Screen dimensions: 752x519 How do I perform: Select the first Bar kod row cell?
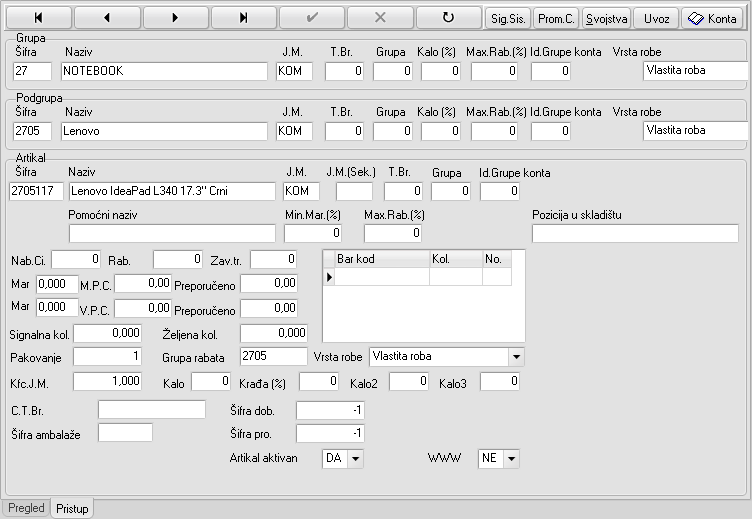coord(382,277)
